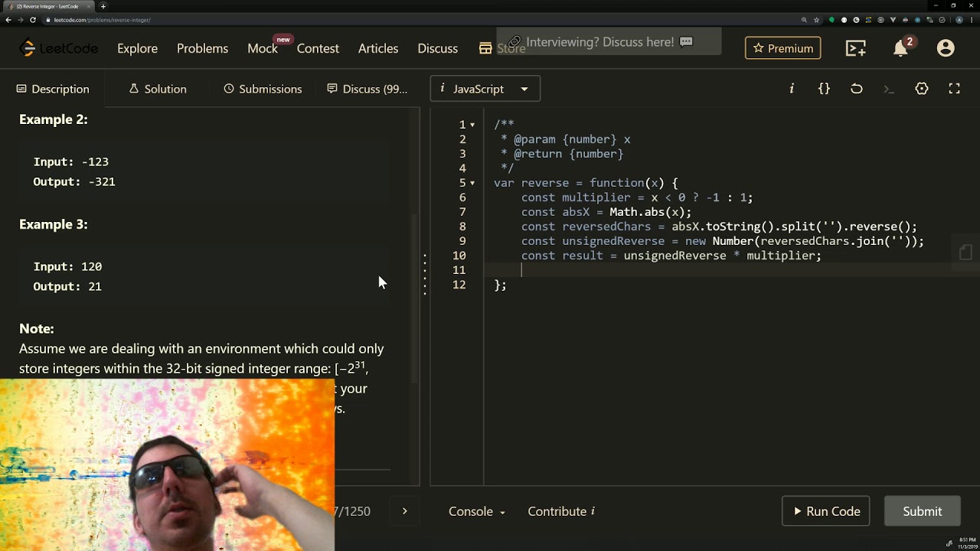Click the browser forward arrow
Viewport: 980px width, 551px height.
pos(21,20)
